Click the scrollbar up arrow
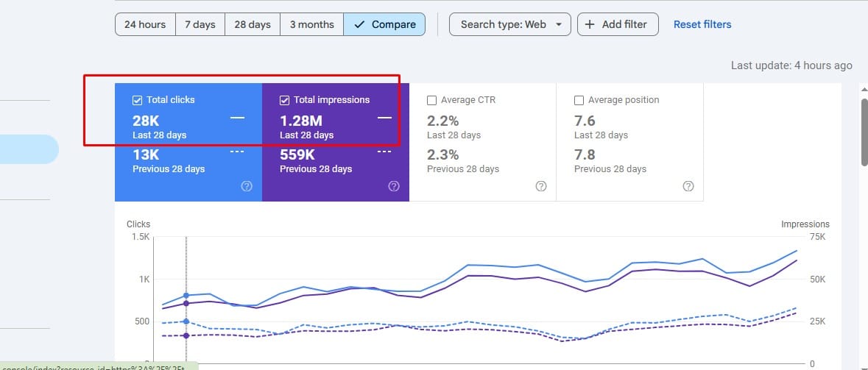The width and height of the screenshot is (868, 370). click(864, 88)
